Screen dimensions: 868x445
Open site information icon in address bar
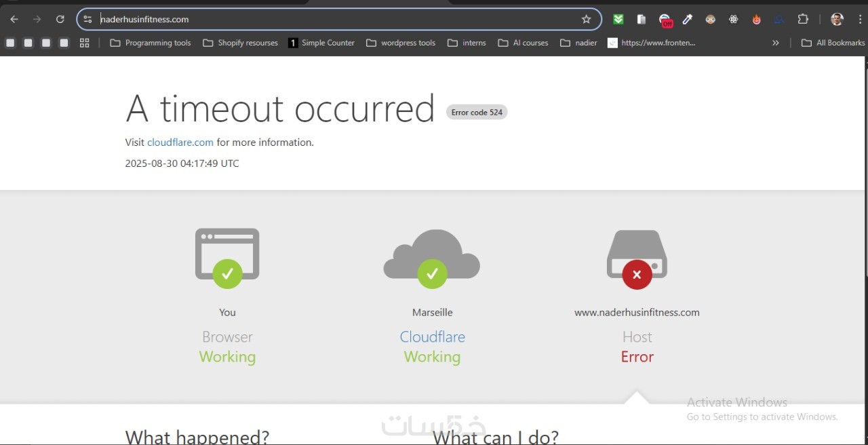pos(87,20)
